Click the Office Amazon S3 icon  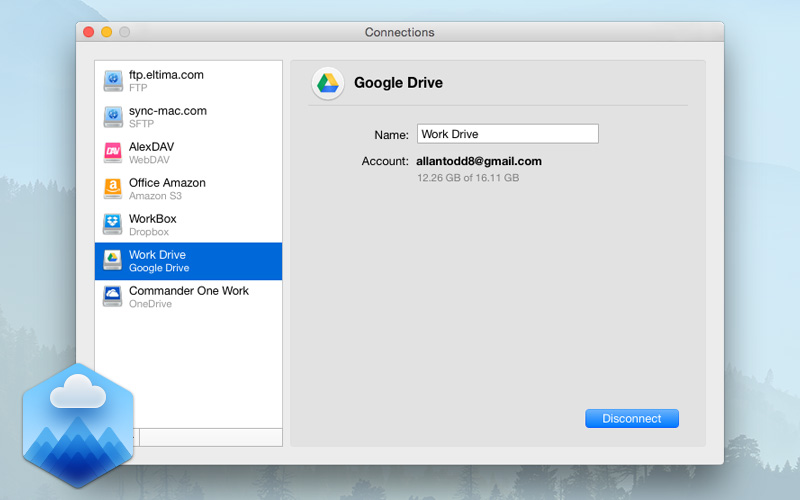(113, 189)
